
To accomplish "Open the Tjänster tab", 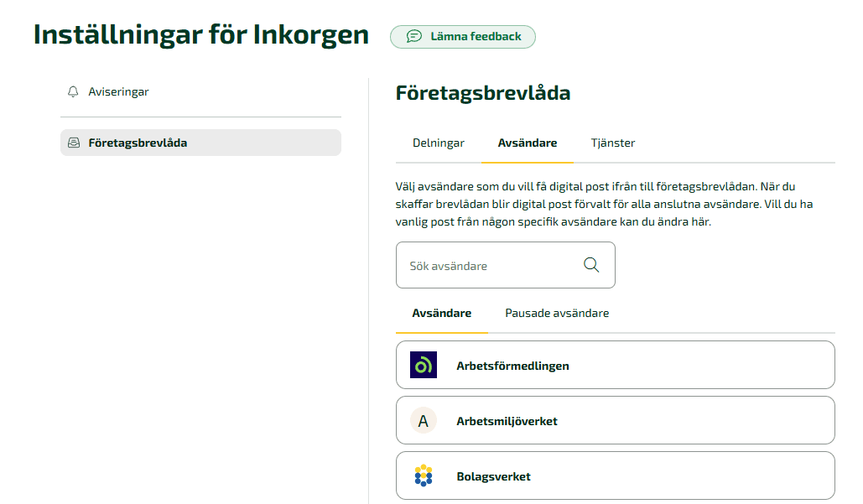I will coord(613,143).
